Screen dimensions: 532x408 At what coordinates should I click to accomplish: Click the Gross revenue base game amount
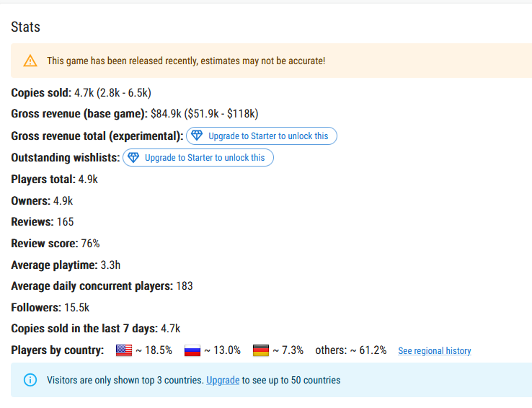pyautogui.click(x=166, y=114)
